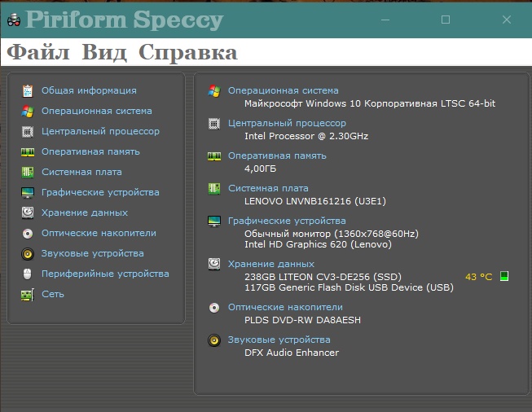The width and height of the screenshot is (532, 412).
Task: Select Хранение данных in sidebar
Action: 85,213
